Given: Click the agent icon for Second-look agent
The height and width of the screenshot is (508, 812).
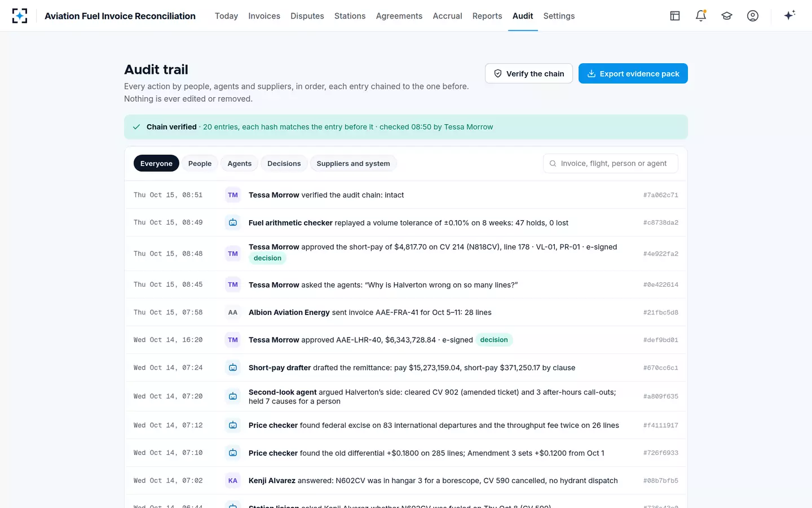Looking at the screenshot, I should [x=233, y=396].
